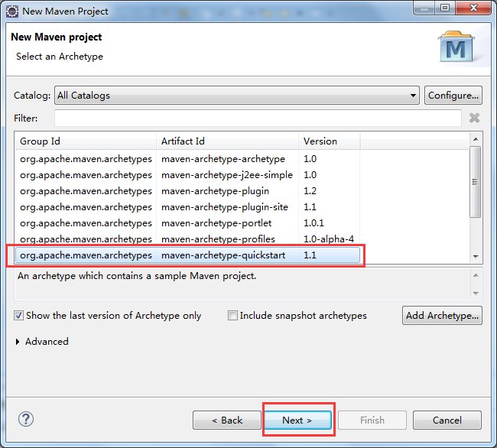Select the maven-archetype-quickstart row
This screenshot has height=448, width=497.
coord(187,255)
